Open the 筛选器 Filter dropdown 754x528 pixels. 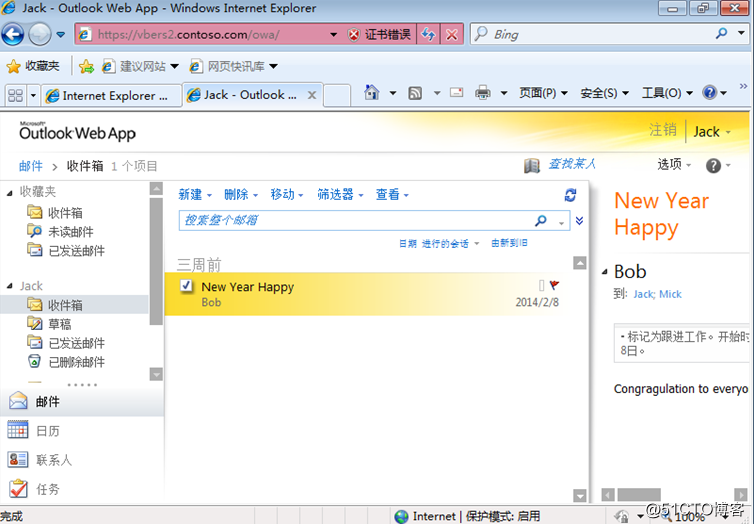[340, 194]
